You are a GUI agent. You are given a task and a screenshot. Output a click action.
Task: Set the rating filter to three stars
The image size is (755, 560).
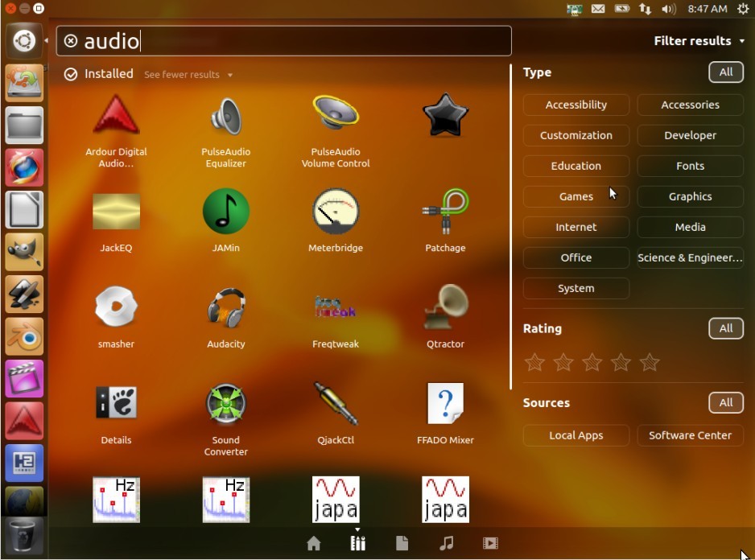point(592,362)
